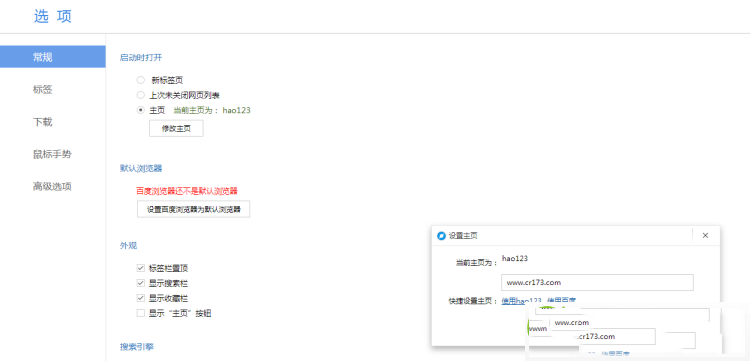Select the 主页 startup radio button
Screen dimensions: 750x361
(x=141, y=110)
